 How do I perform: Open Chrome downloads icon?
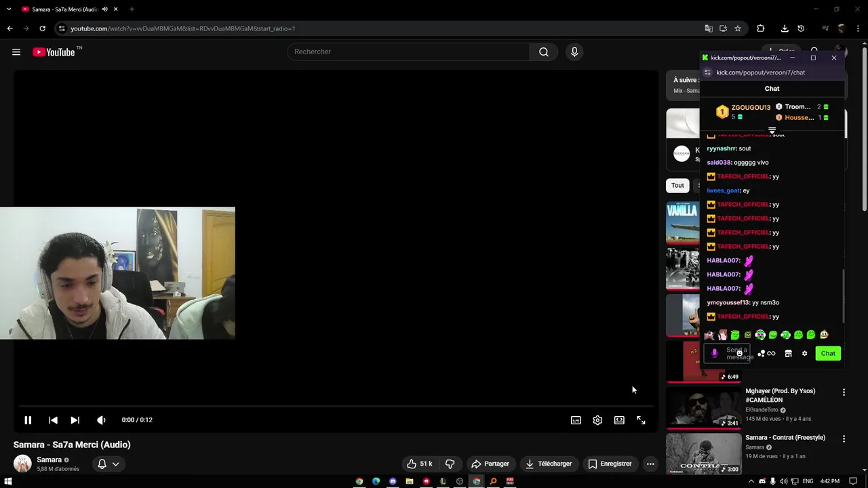785,28
